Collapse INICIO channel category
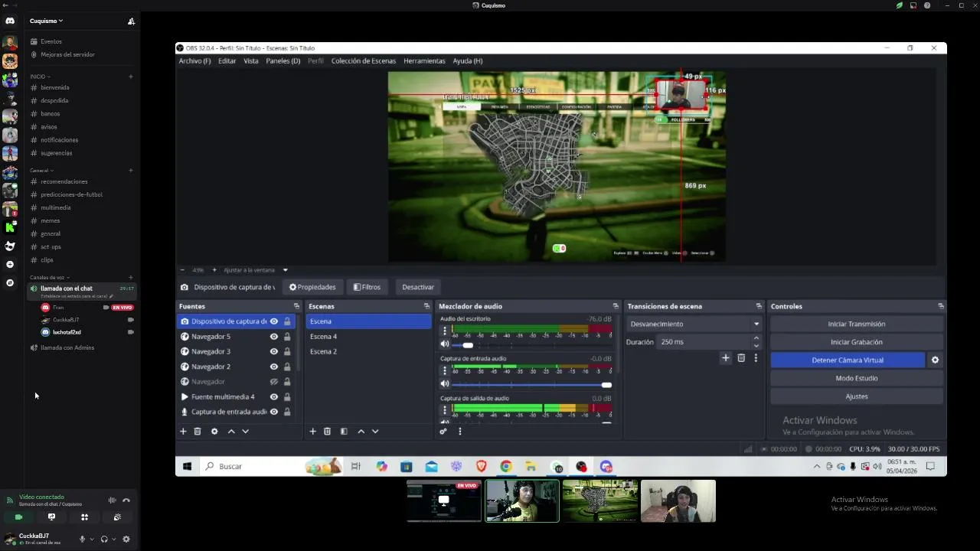 pos(40,77)
